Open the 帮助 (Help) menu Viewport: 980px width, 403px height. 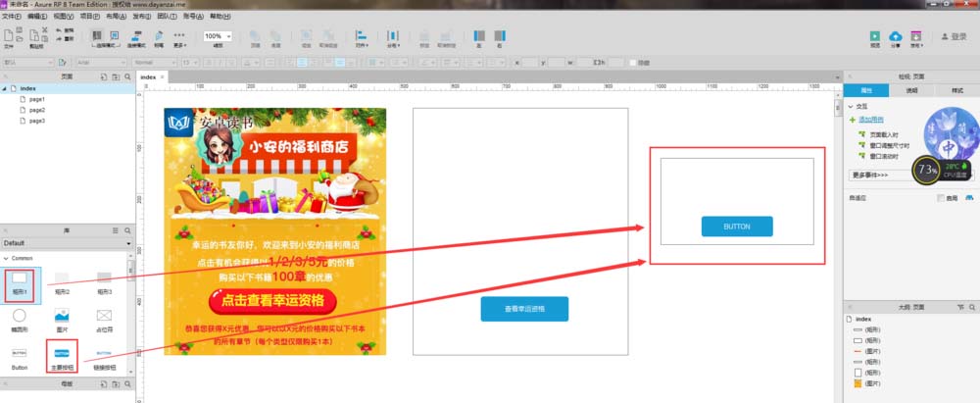click(x=220, y=17)
